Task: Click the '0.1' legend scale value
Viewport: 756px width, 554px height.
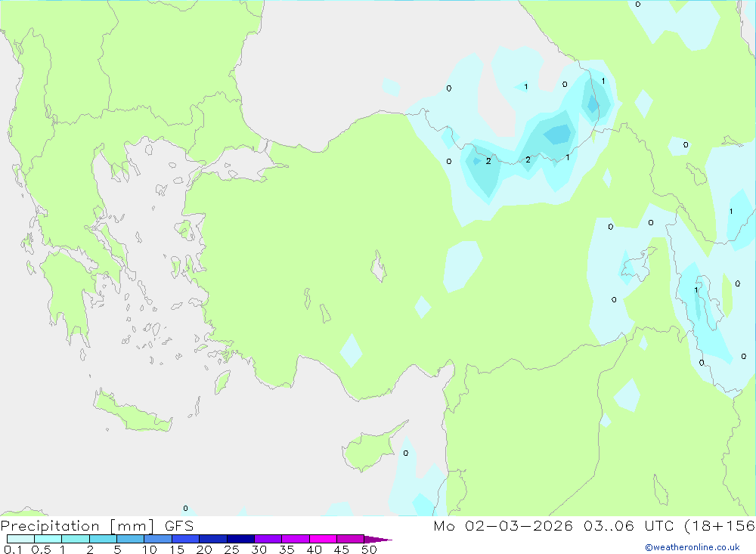Action: point(13,549)
